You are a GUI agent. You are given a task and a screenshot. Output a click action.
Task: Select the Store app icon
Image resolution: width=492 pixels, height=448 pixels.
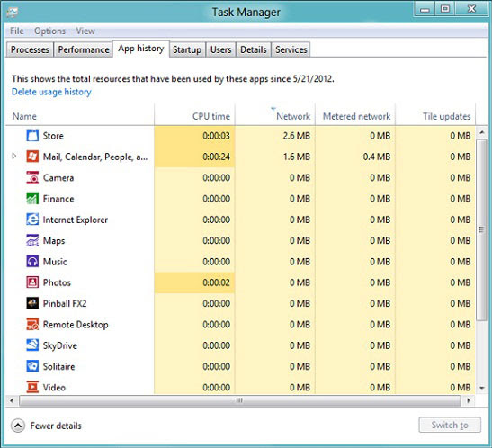click(32, 136)
